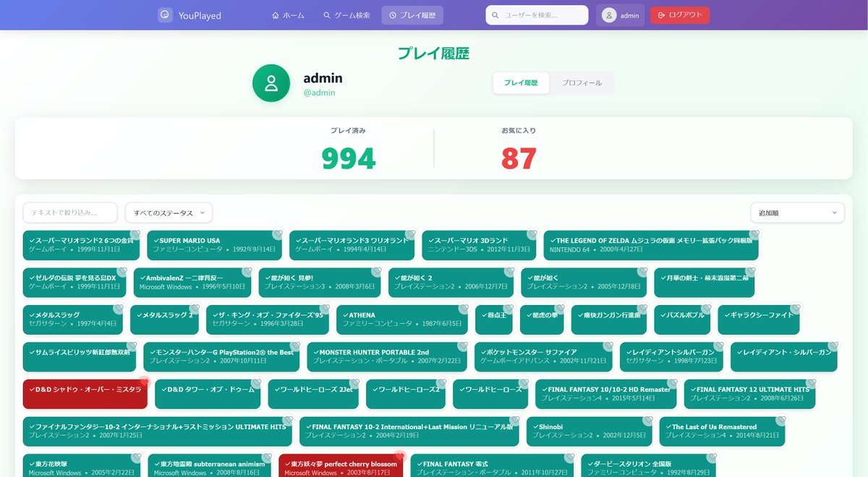Select the プレイ履歴 tab beside プロフィール
This screenshot has height=477, width=868.
click(x=521, y=83)
